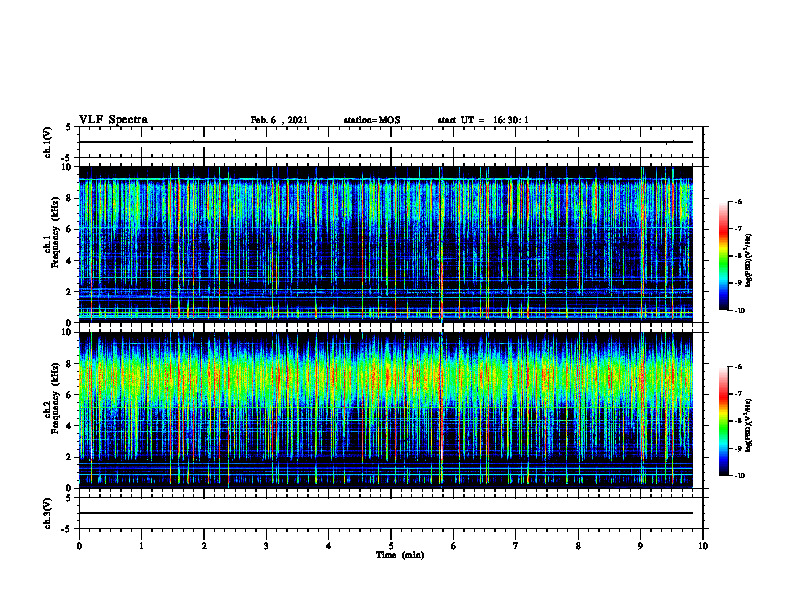
Task: Click the ch.1 color bar log(PSD) unit label
Action: 749,260
